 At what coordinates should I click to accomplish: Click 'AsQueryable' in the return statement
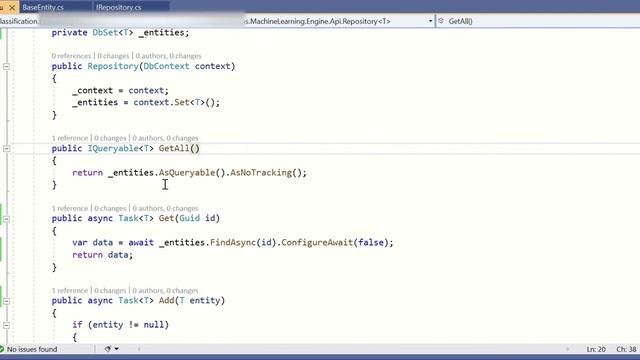click(187, 173)
